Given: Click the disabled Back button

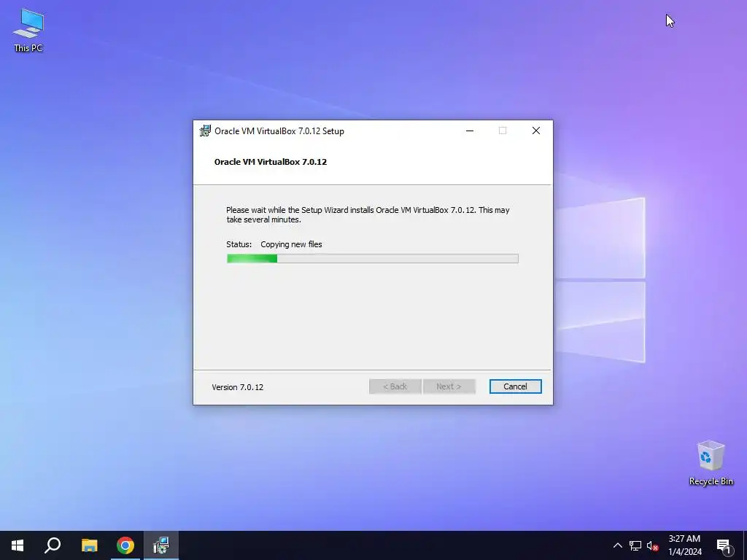Looking at the screenshot, I should [x=395, y=386].
